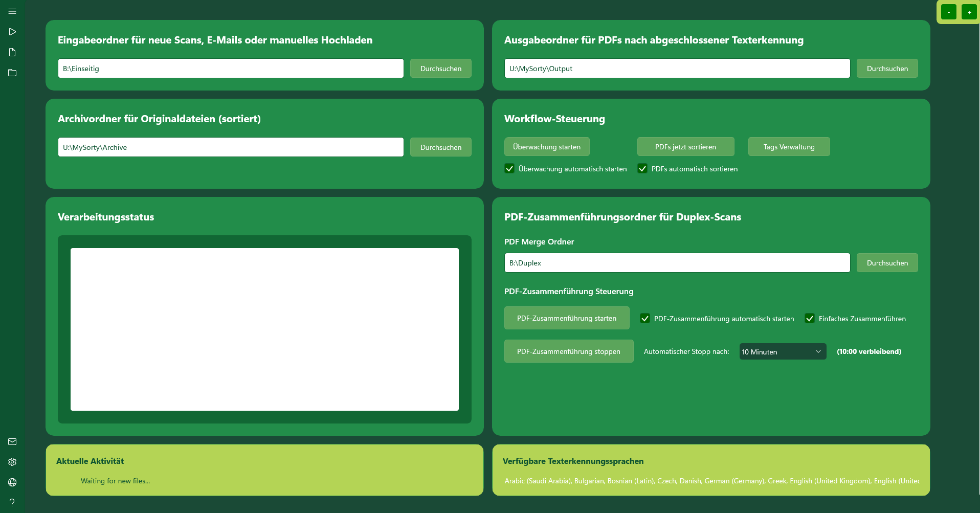
Task: Open settings via the gear icon
Action: 12,462
